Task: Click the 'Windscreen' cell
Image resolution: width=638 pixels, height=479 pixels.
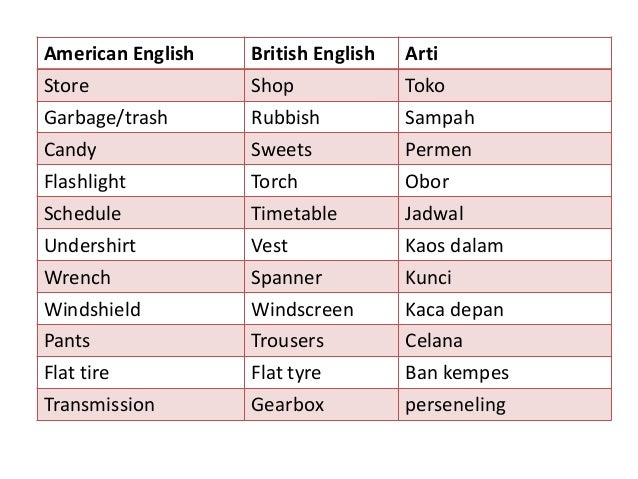Action: click(303, 309)
